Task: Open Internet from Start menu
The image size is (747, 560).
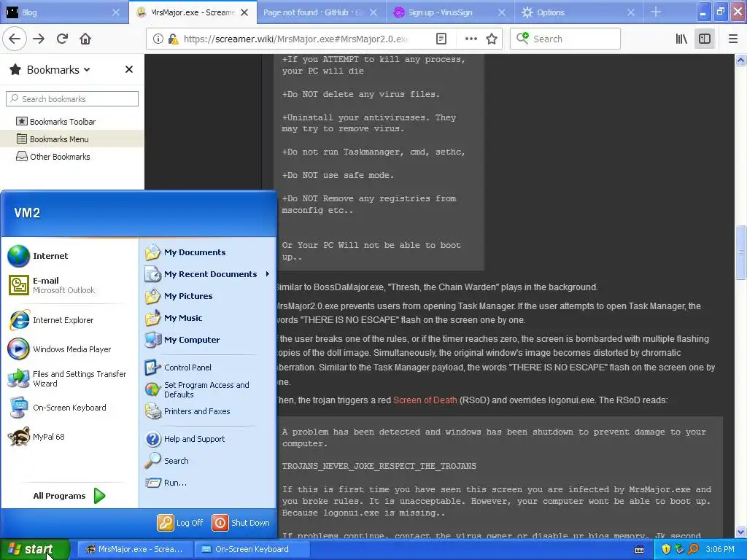Action: click(x=71, y=256)
